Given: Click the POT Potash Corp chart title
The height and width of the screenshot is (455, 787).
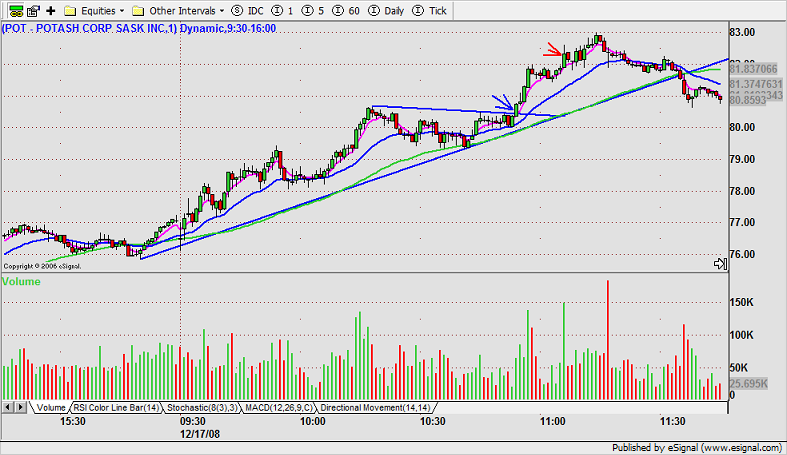Looking at the screenshot, I should [x=139, y=29].
